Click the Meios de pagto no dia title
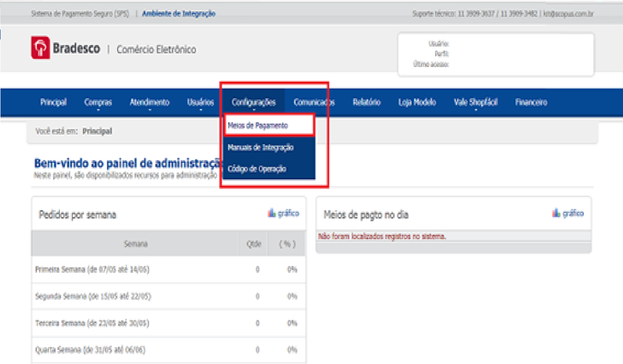Screen dimensions: 623x364 366,215
